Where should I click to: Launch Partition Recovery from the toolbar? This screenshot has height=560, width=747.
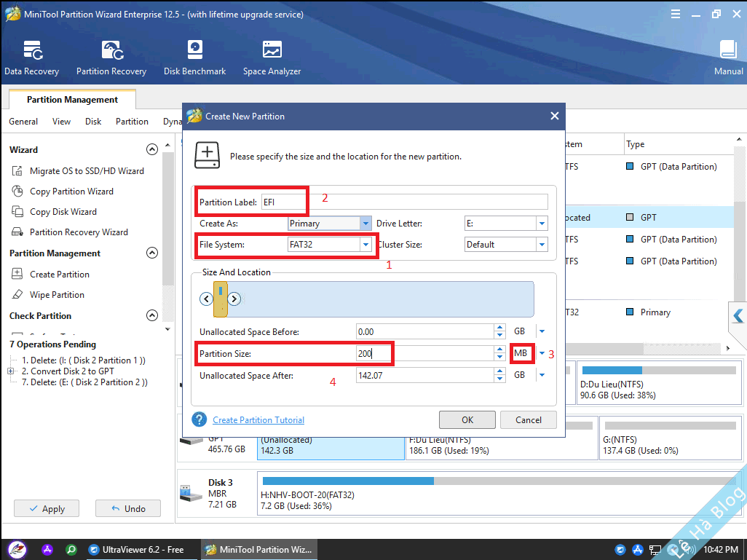[111, 58]
